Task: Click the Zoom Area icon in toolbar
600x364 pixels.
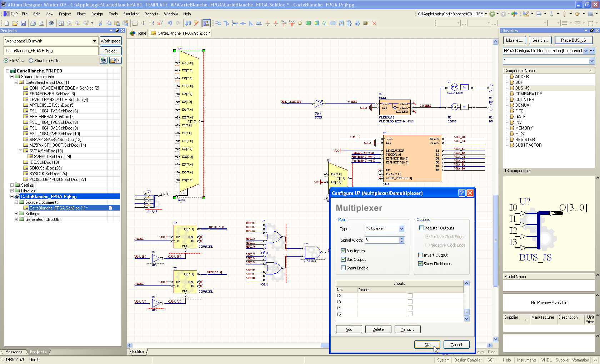Action: [x=70, y=23]
